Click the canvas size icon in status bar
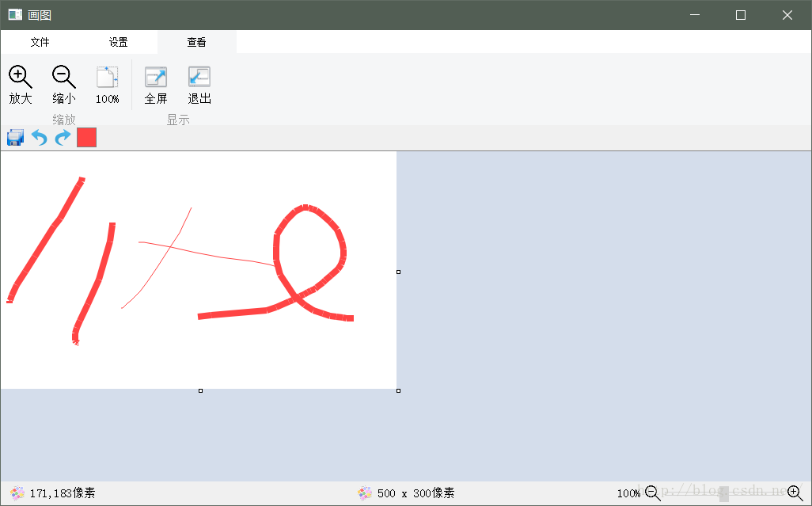The image size is (812, 506). click(365, 493)
